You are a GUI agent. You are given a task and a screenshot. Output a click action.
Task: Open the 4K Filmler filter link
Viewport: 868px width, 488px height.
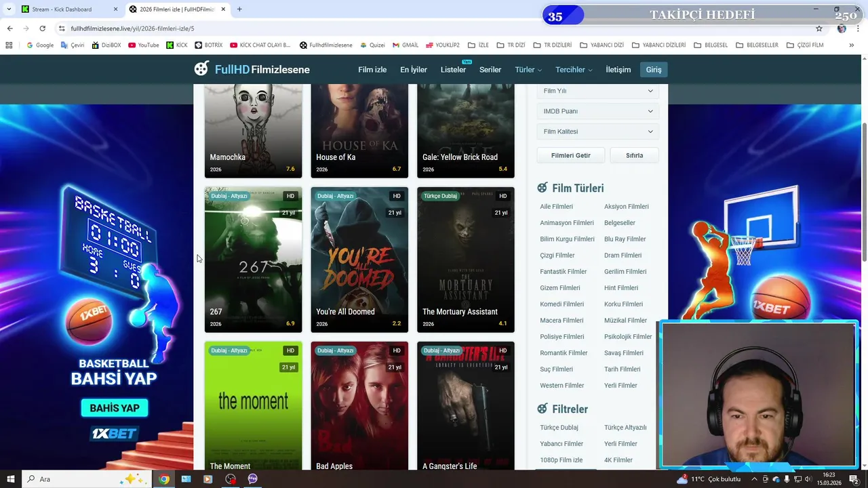(618, 460)
